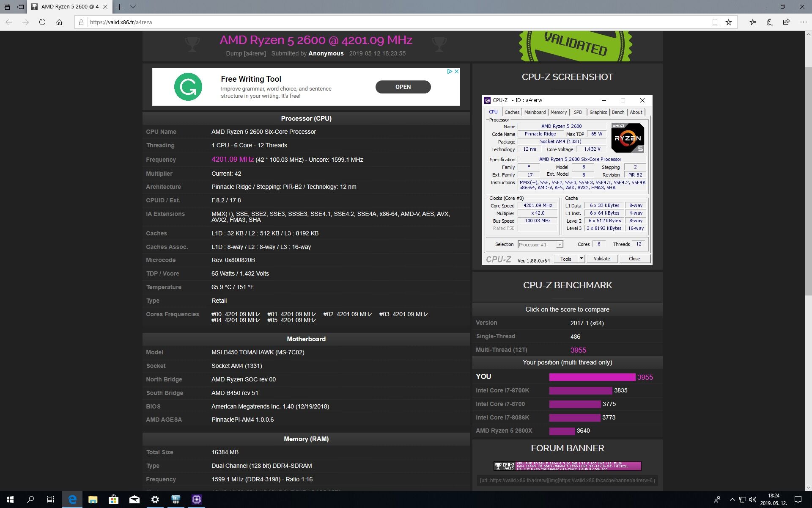Open the Edge settings and more menu
Image resolution: width=812 pixels, height=508 pixels.
click(803, 22)
